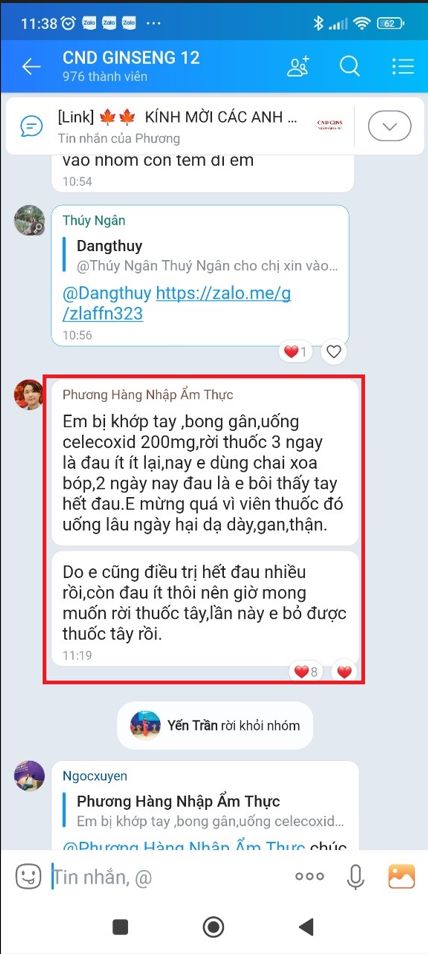Toggle heart reaction on Phương's message
Screen dimensions: 428x954
tap(345, 672)
